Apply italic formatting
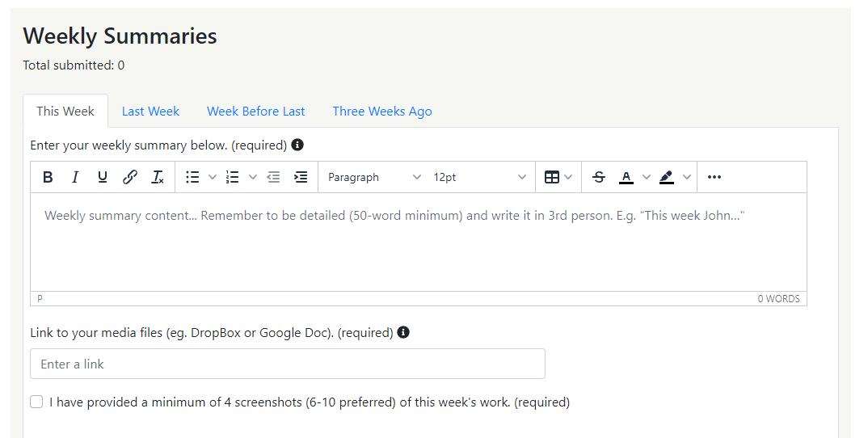This screenshot has width=868, height=438. click(75, 177)
